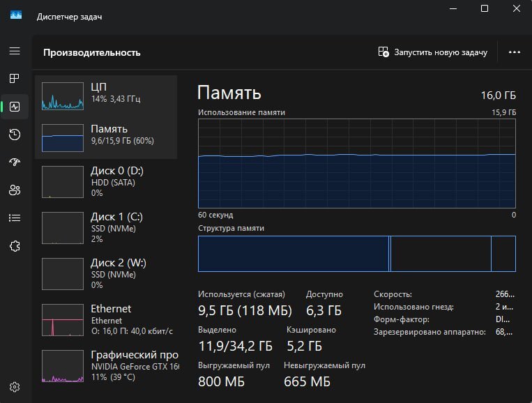532x403 pixels.
Task: Open the three-dots more options menu
Action: [515, 52]
